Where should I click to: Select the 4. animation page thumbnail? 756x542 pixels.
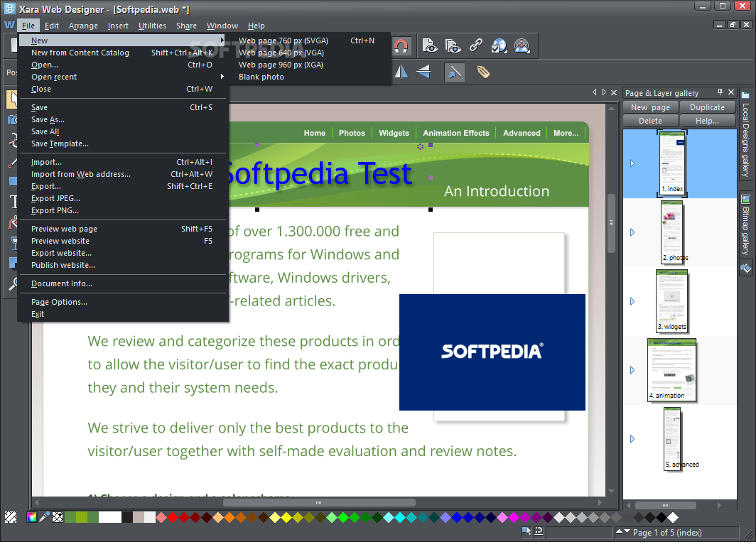pos(672,370)
